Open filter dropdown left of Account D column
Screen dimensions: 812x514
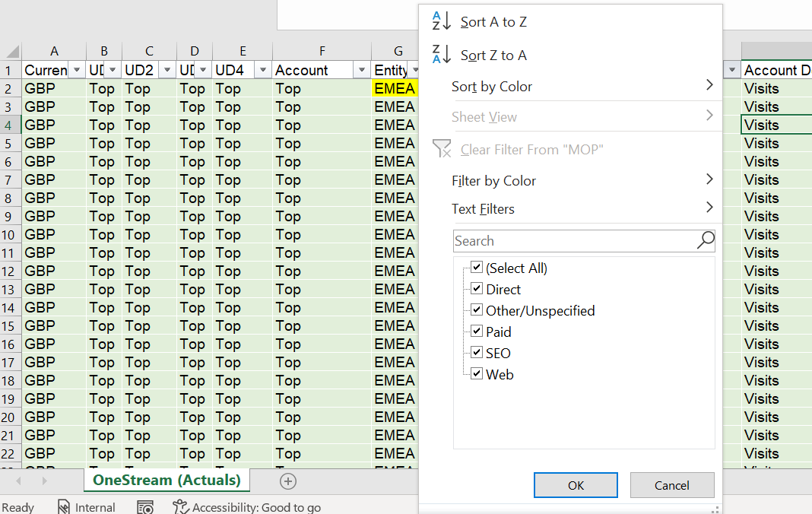click(731, 70)
